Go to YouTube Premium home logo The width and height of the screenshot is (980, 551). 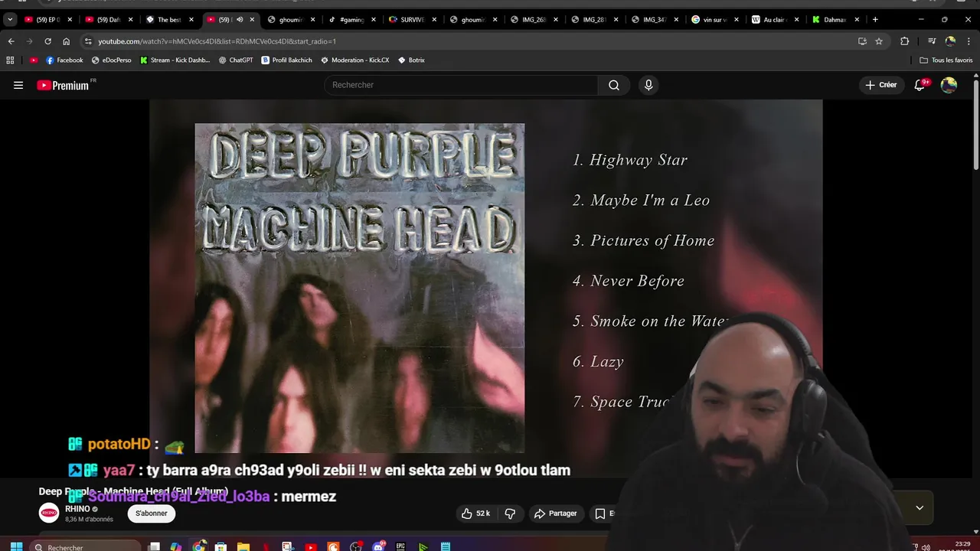click(x=63, y=86)
